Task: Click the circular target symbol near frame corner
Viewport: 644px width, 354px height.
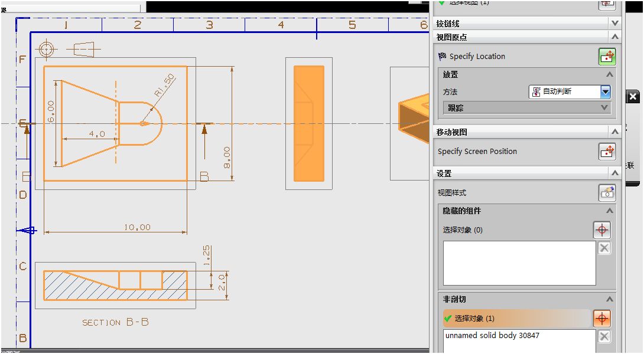Action: point(47,50)
